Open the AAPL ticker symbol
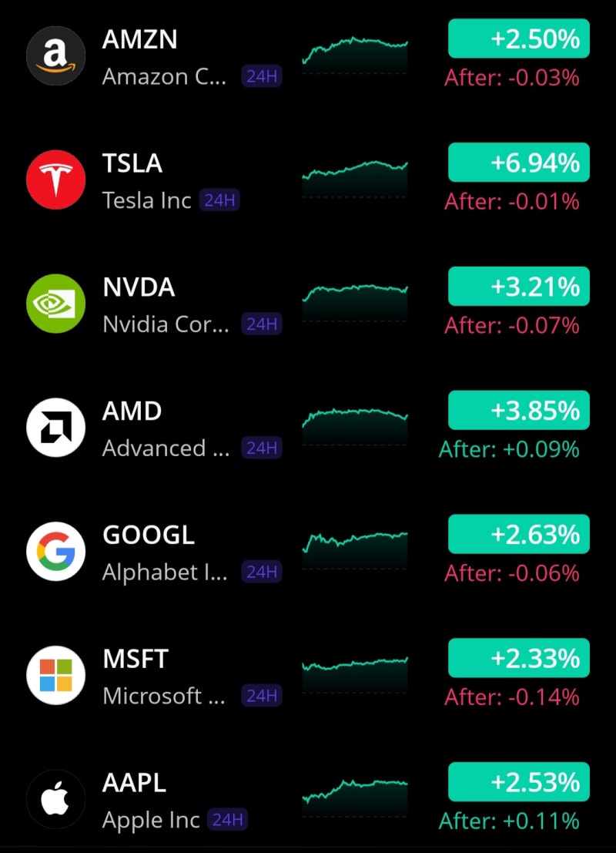The image size is (616, 853). (134, 783)
